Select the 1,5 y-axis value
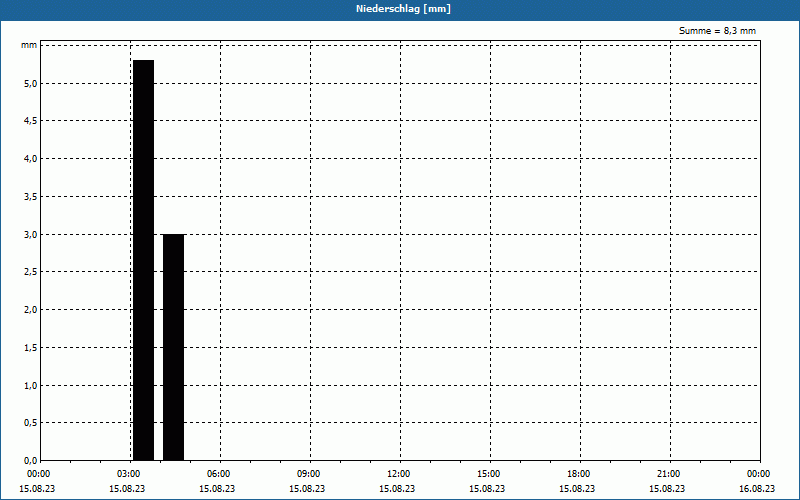Viewport: 800px width, 500px height. pyautogui.click(x=31, y=347)
